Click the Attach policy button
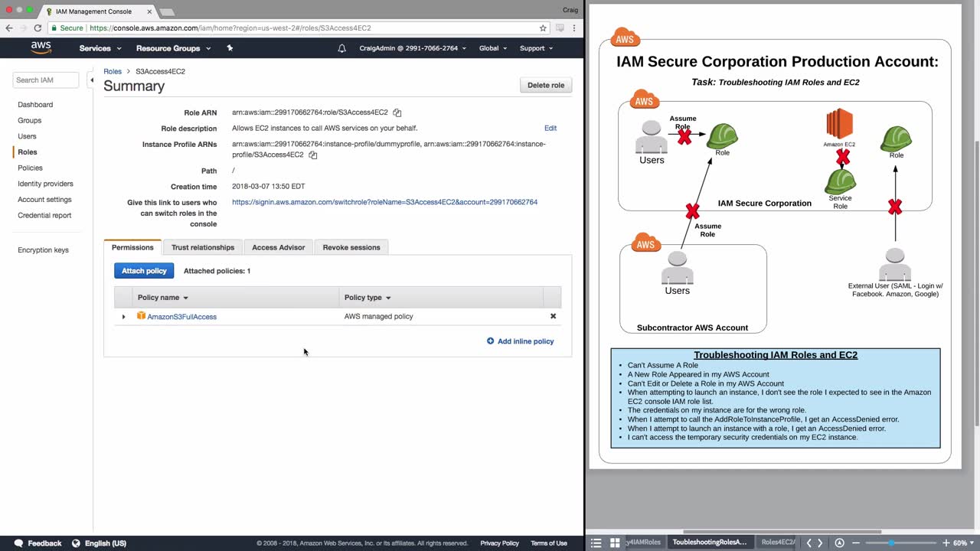This screenshot has height=551, width=980. coord(144,271)
